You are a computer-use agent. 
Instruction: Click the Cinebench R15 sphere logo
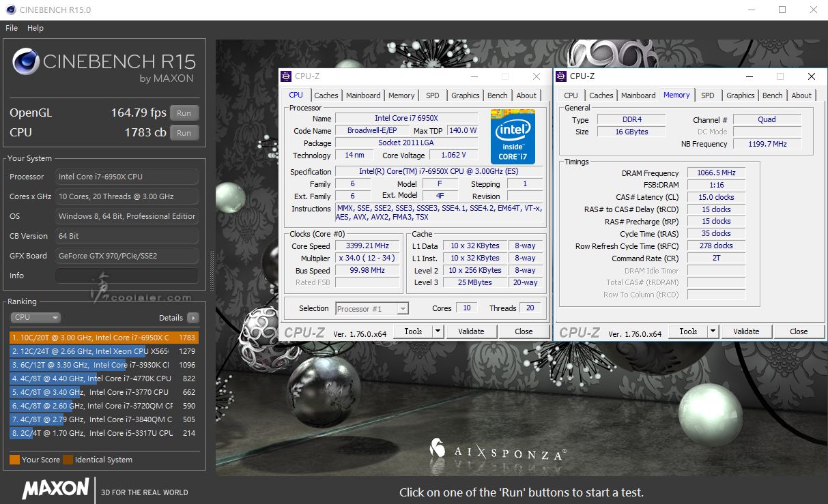pos(25,63)
